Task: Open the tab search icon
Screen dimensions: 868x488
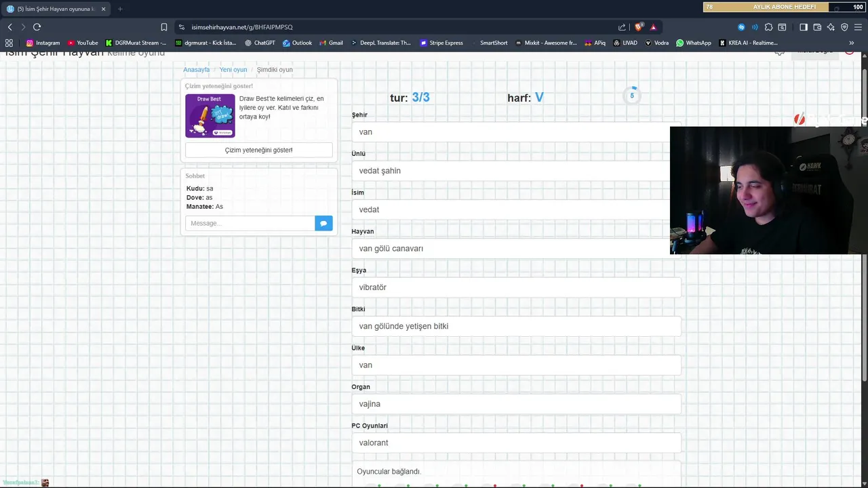Action: (782, 27)
